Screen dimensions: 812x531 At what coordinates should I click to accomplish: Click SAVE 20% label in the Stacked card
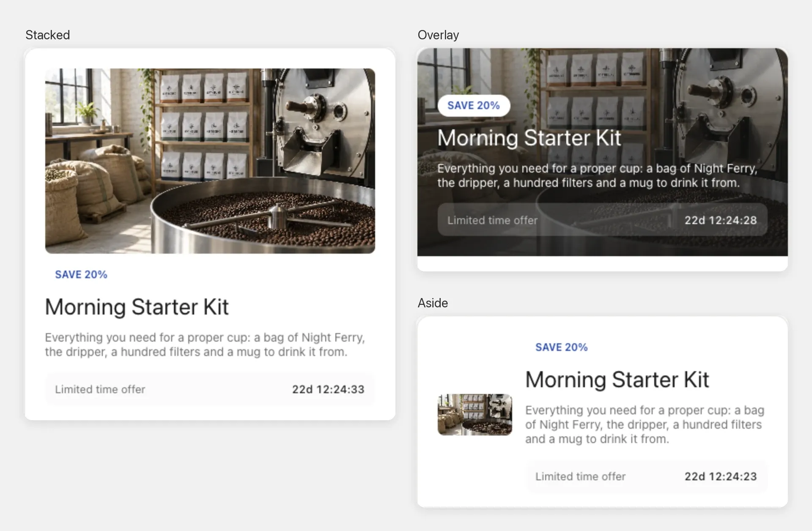tap(81, 275)
